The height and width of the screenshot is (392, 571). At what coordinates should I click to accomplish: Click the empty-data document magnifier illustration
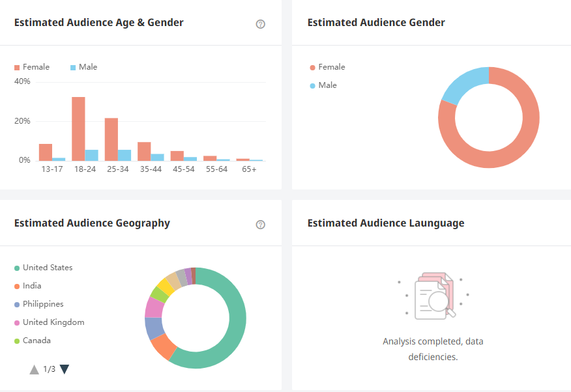[433, 296]
